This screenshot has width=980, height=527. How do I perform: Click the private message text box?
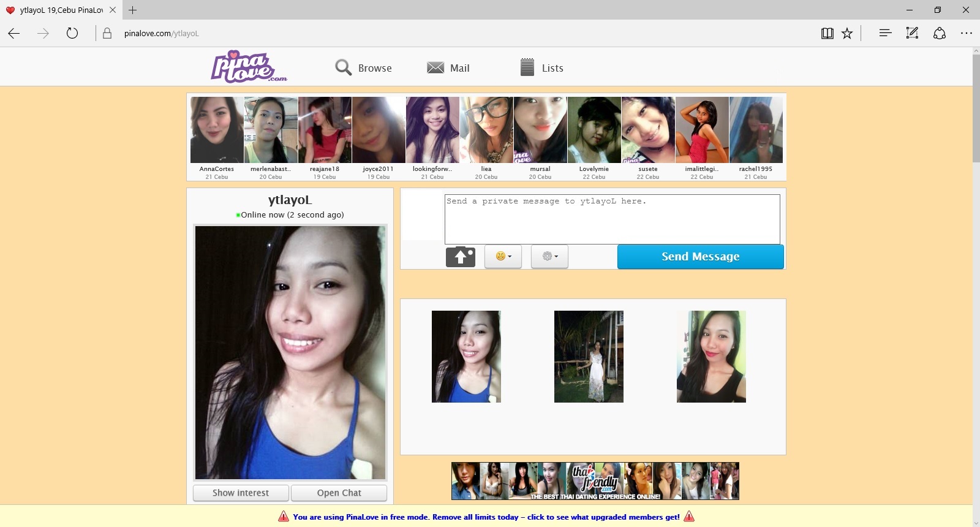612,219
